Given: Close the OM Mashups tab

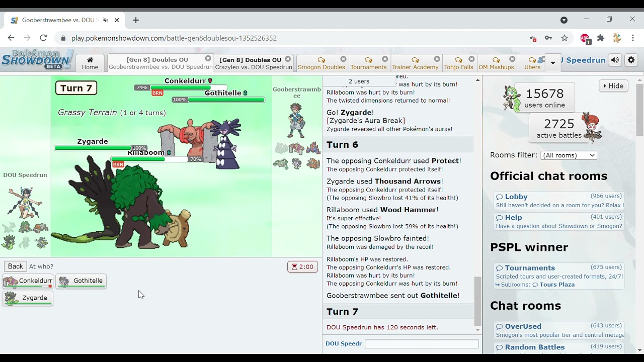Looking at the screenshot, I should (512, 59).
